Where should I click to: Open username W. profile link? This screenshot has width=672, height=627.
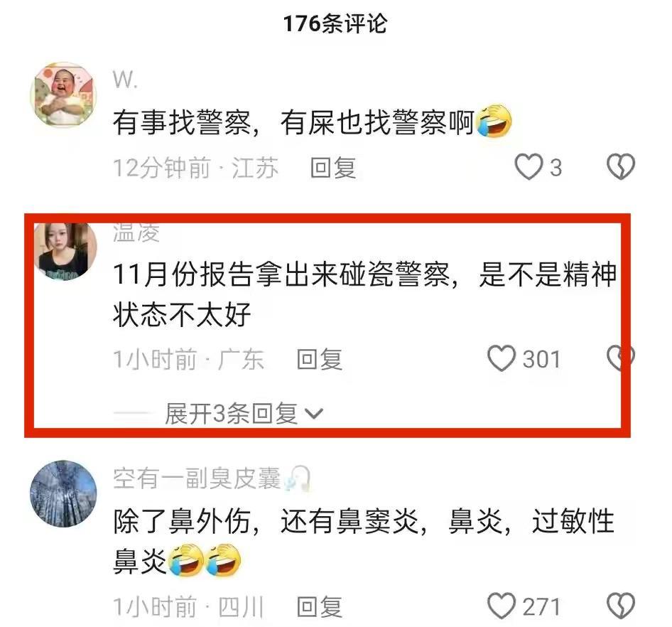(125, 80)
